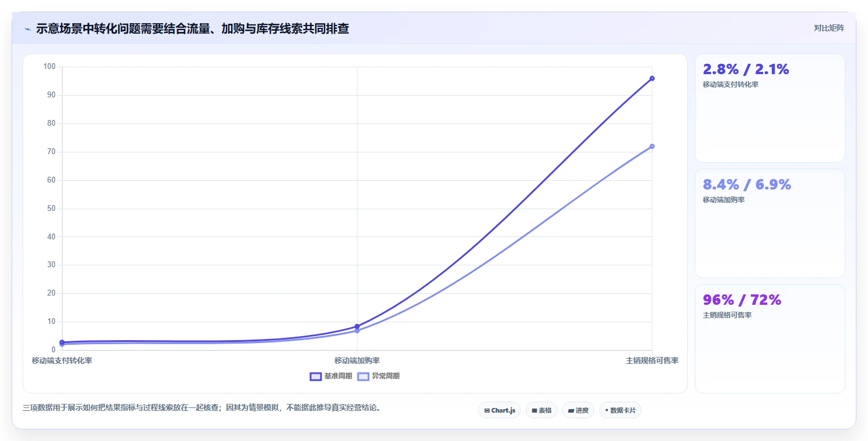Click the 基准周期 data point at 移动端加购率
The width and height of the screenshot is (868, 441).
(x=357, y=326)
